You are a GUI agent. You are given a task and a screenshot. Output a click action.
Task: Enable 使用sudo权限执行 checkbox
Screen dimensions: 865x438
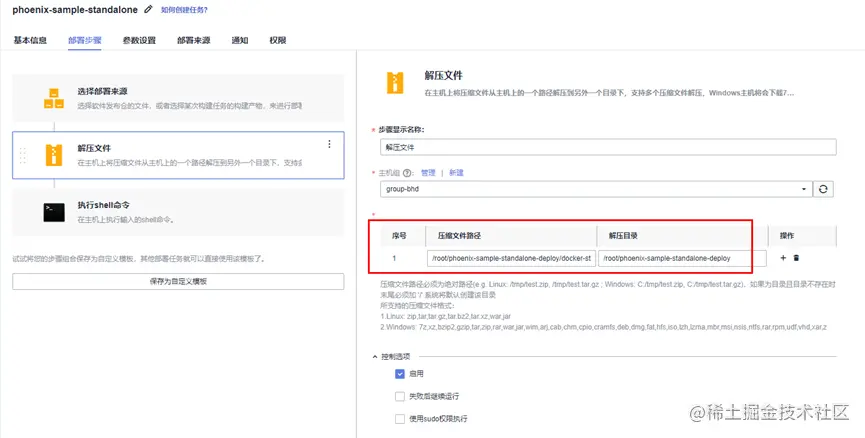coord(400,419)
